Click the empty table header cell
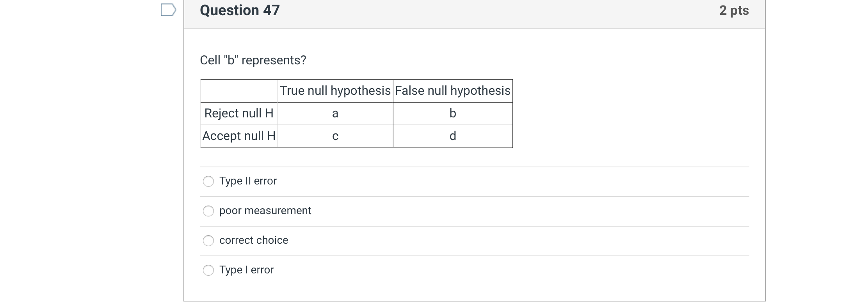Screen dimensions: 868x305 pos(238,91)
